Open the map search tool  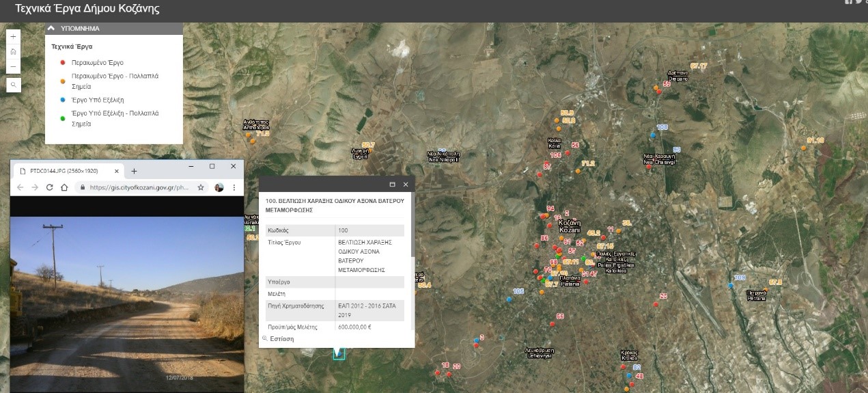pyautogui.click(x=14, y=85)
